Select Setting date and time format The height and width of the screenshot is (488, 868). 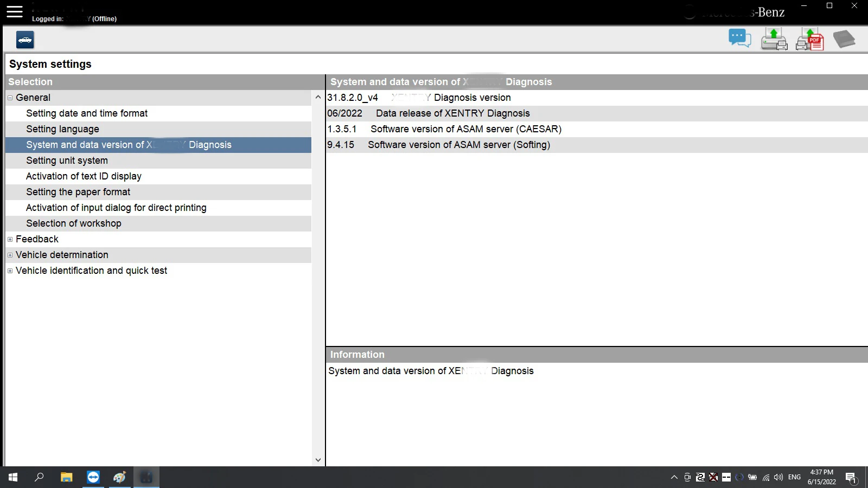click(158, 113)
